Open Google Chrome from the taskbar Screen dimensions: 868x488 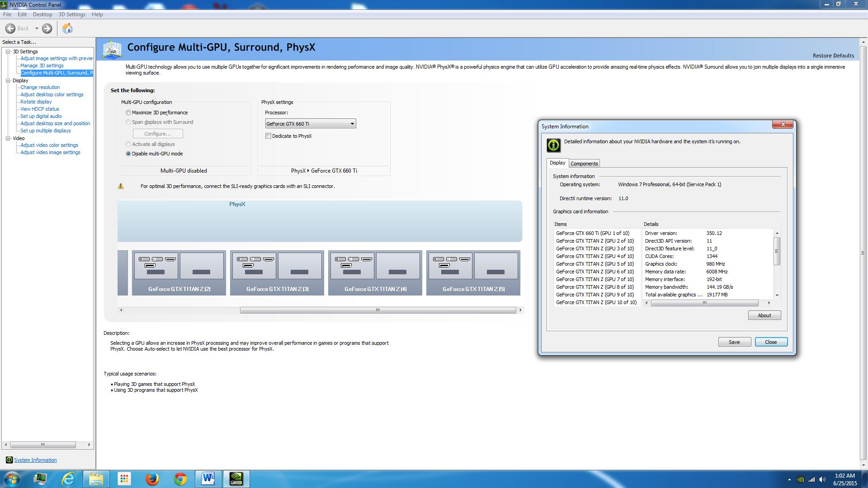coord(180,479)
